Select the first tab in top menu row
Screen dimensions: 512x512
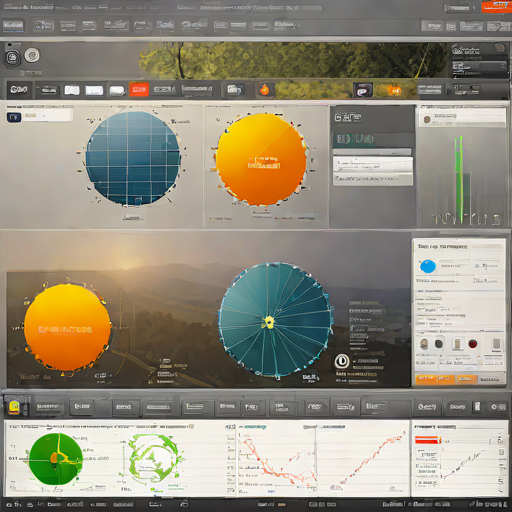coord(14,26)
